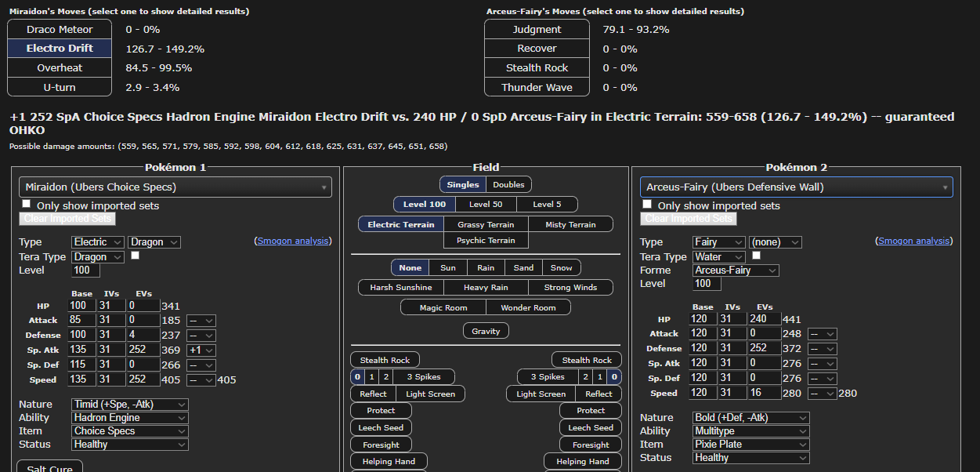
Task: Select Arceus-Fairy's Thunder Wave move
Action: click(x=537, y=87)
